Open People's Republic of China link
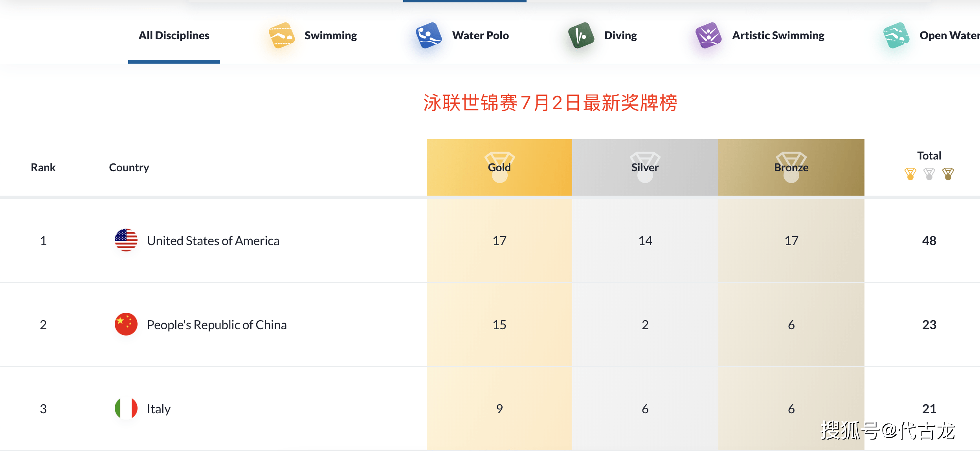 [217, 324]
